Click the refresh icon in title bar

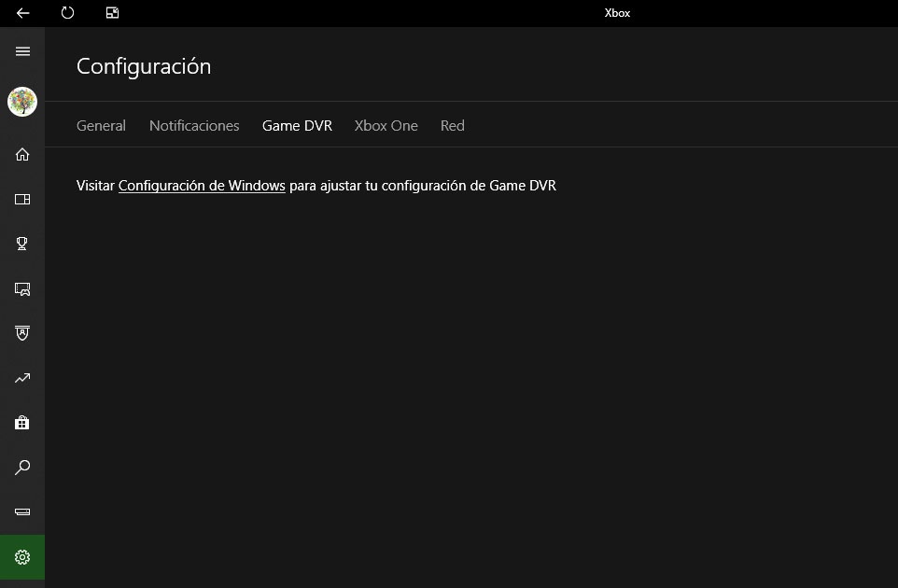pos(67,12)
